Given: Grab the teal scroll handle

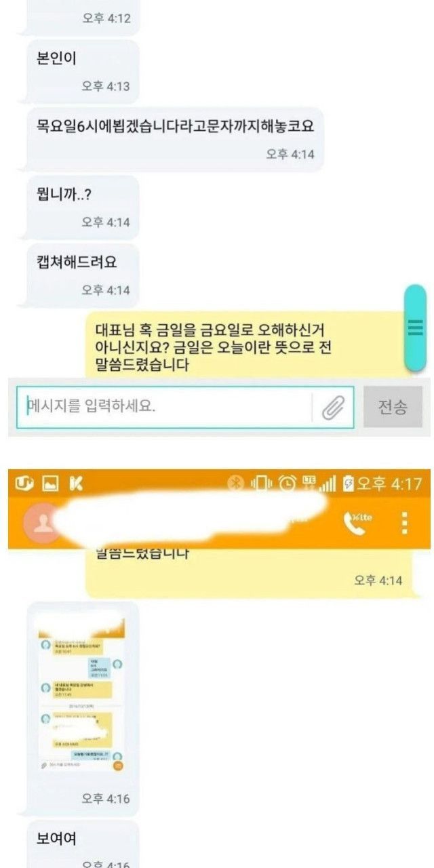Looking at the screenshot, I should [x=415, y=328].
